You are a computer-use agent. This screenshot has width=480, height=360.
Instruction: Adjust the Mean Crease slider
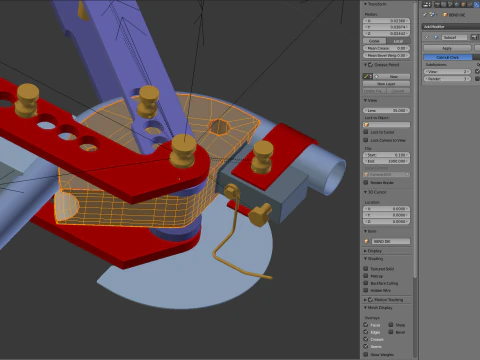(386, 48)
